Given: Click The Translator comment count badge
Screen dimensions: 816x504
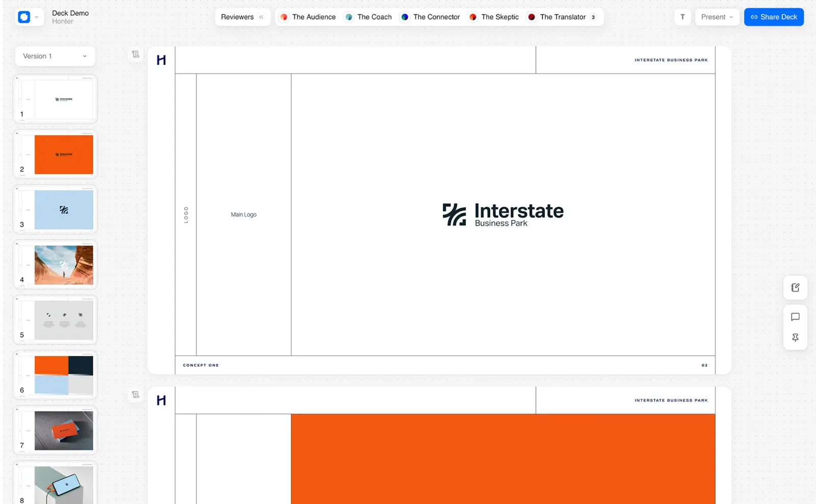Looking at the screenshot, I should (593, 17).
